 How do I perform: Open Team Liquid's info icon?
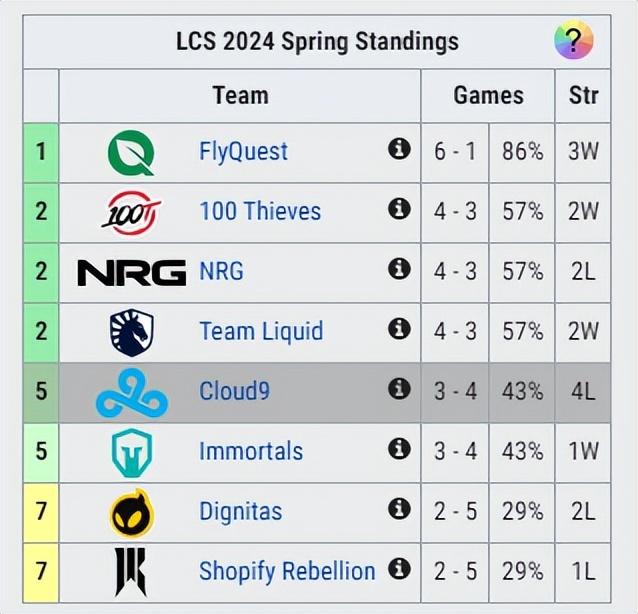tap(399, 329)
